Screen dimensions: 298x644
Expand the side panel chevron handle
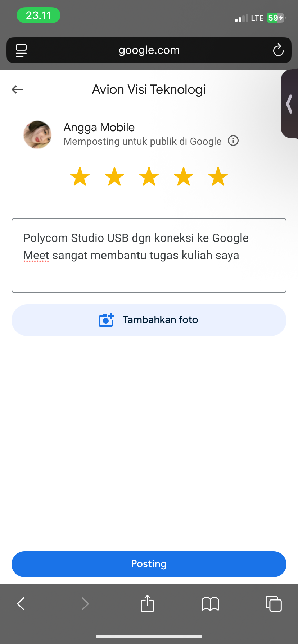pos(289,104)
